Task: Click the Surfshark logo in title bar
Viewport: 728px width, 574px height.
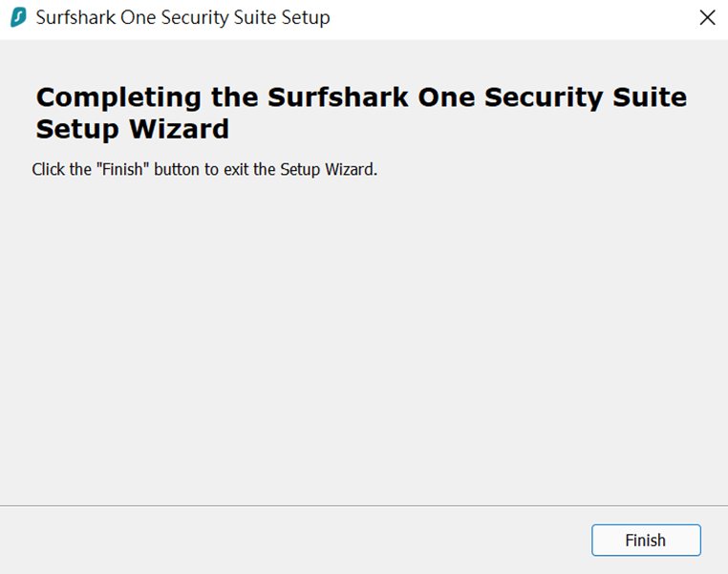Action: click(18, 17)
